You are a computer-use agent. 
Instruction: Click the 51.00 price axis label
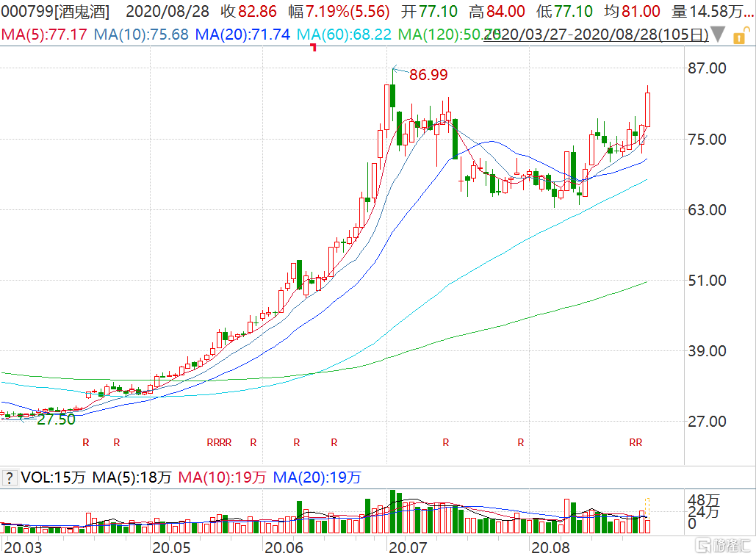tap(707, 281)
